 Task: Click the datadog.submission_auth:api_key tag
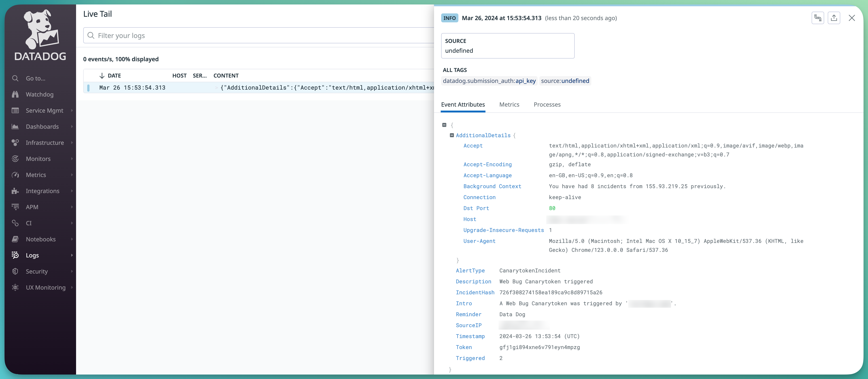[x=489, y=81]
